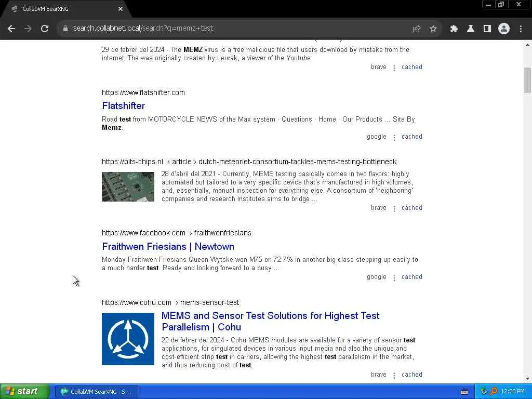Click the vertical scrollbar thumb
The image size is (532, 399).
click(x=527, y=81)
